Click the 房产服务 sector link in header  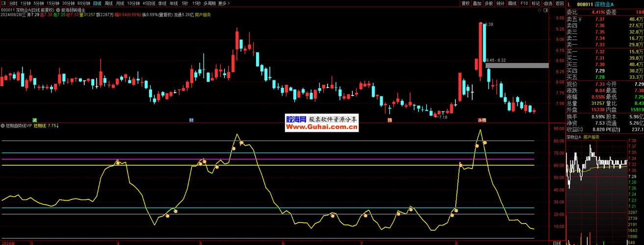click(x=203, y=15)
